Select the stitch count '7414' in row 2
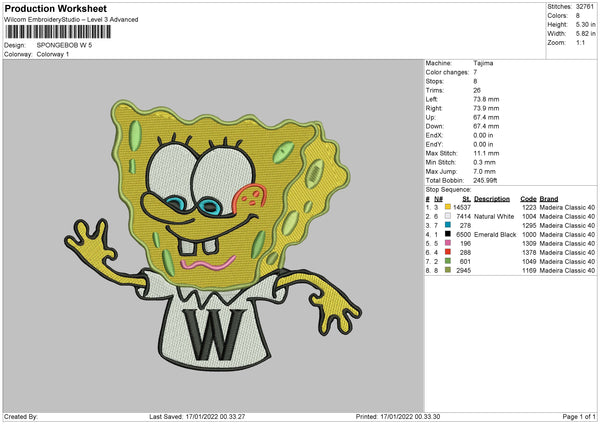 click(x=463, y=217)
